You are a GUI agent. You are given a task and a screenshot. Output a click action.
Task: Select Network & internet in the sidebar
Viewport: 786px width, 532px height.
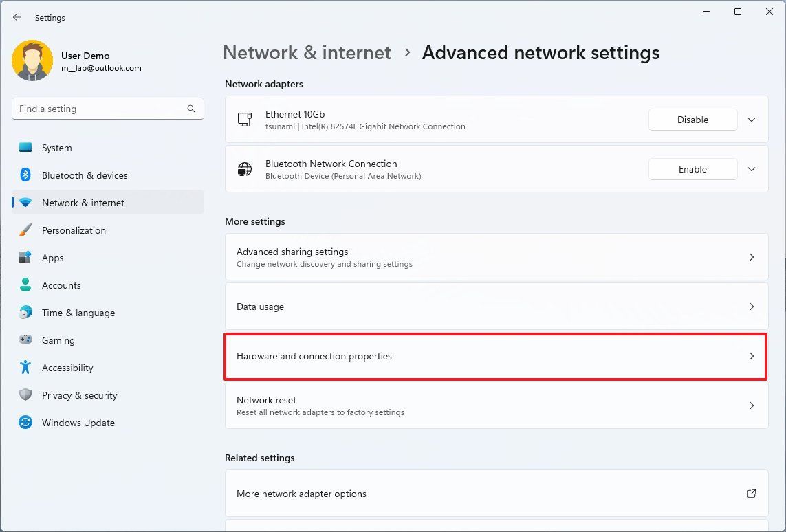click(83, 203)
